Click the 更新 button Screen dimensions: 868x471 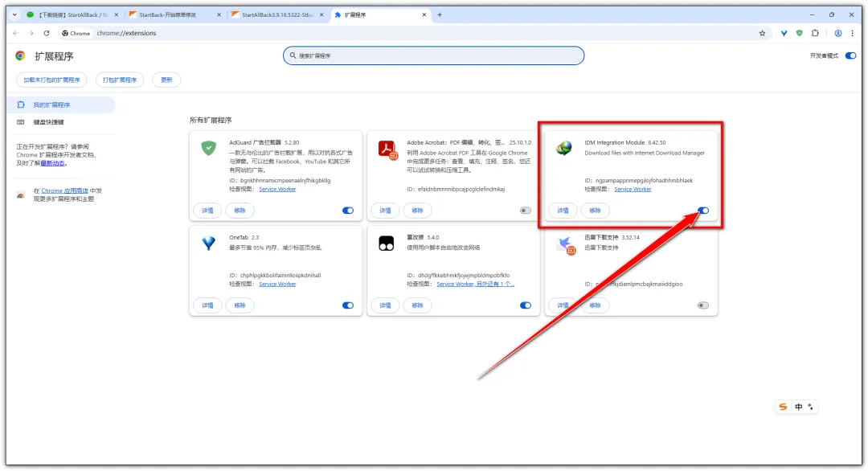[x=166, y=80]
